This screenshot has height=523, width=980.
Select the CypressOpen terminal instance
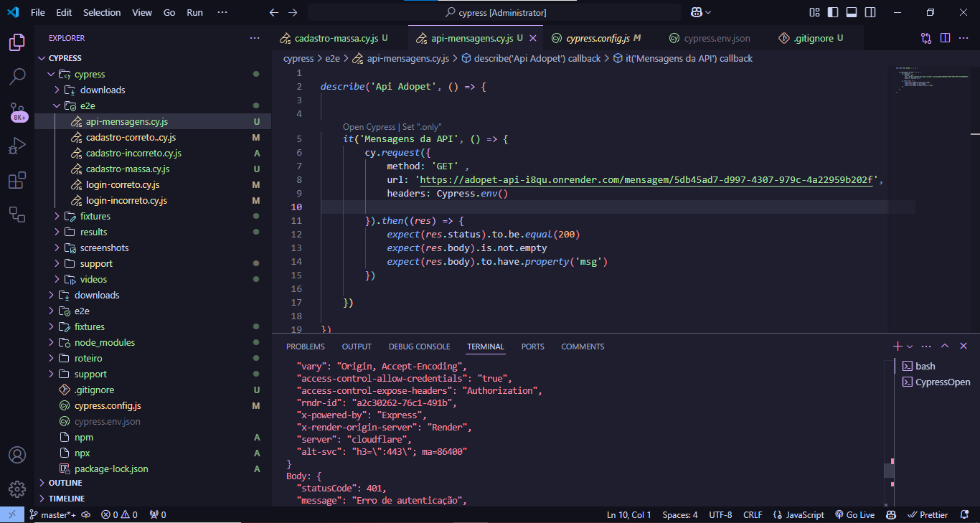[935, 382]
